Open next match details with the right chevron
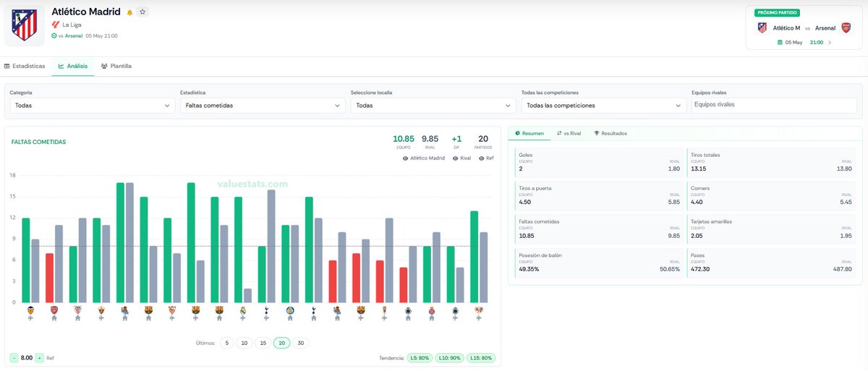868x371 pixels. pos(830,43)
